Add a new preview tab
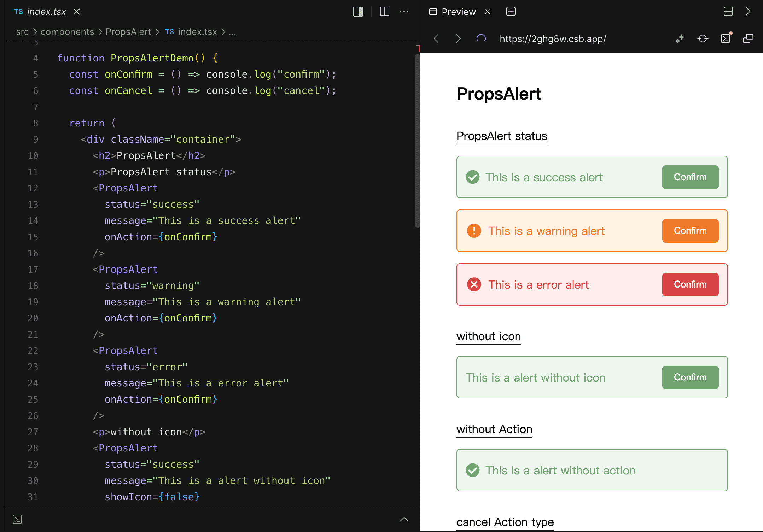The width and height of the screenshot is (763, 532). coord(511,12)
